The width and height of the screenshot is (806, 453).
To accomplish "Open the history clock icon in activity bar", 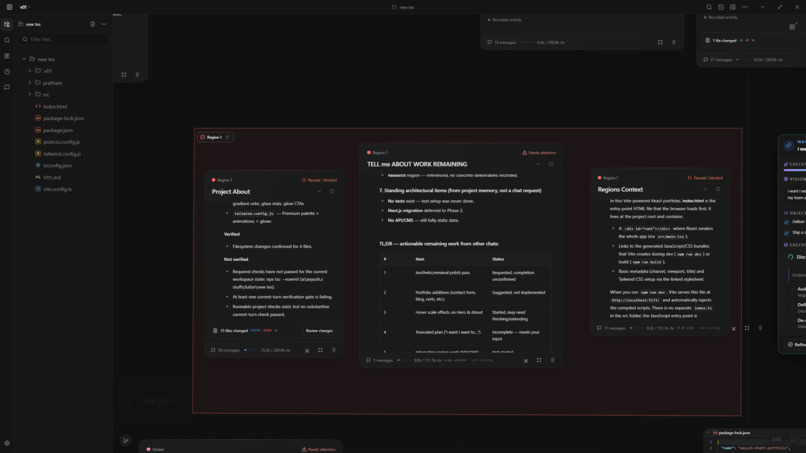I will coord(7,72).
